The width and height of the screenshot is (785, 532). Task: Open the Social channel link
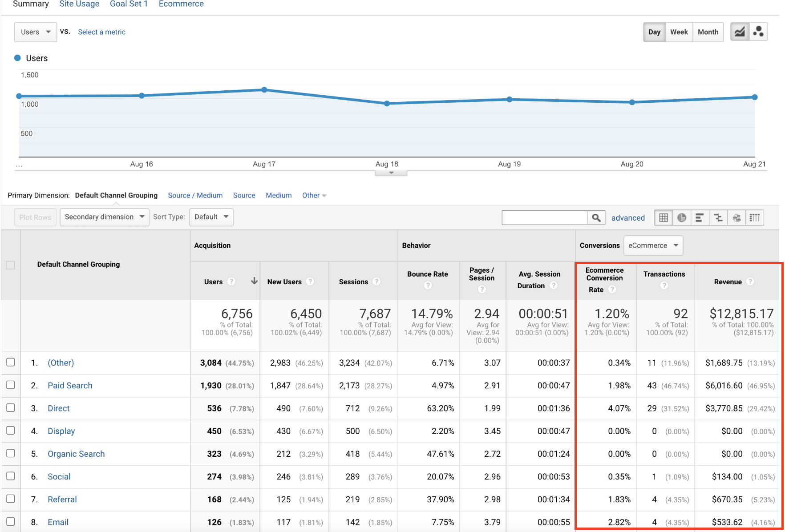pos(59,476)
